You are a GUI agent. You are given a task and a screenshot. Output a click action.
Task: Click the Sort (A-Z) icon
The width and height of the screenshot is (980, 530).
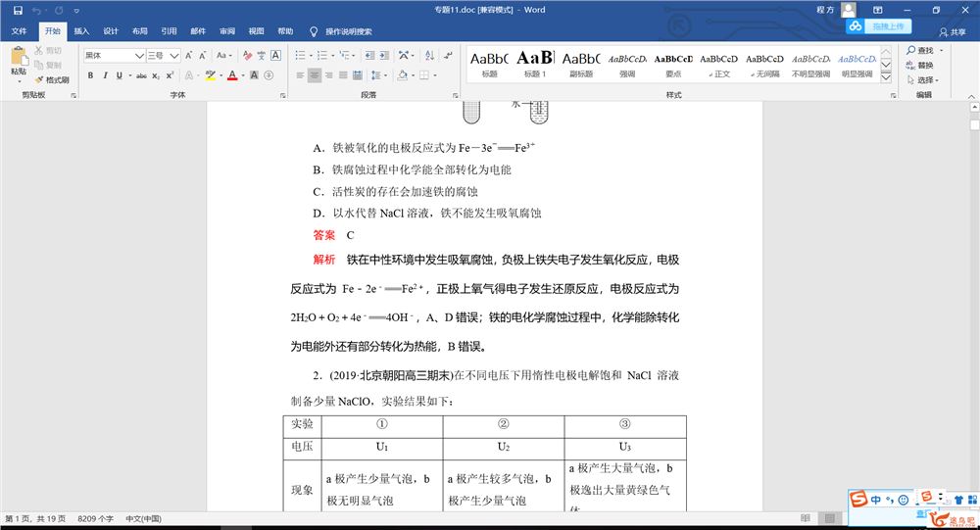429,56
